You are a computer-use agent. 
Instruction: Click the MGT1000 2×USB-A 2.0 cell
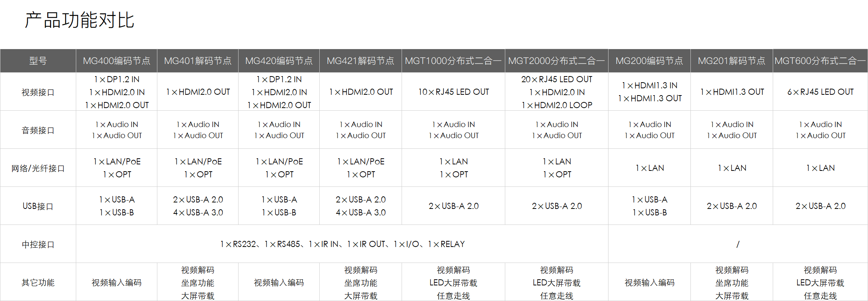pos(453,206)
